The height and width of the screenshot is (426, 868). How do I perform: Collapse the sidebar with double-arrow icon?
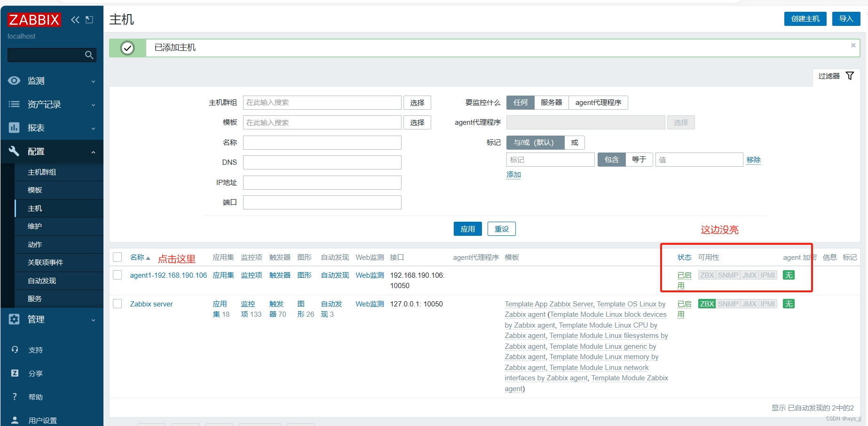point(75,20)
